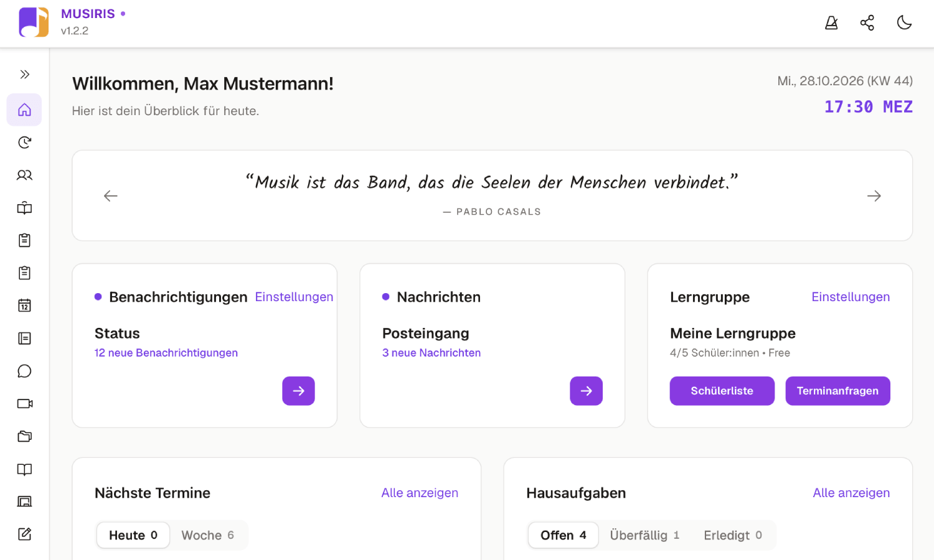The image size is (934, 560).
Task: Open the calendar icon showing 12
Action: (24, 306)
